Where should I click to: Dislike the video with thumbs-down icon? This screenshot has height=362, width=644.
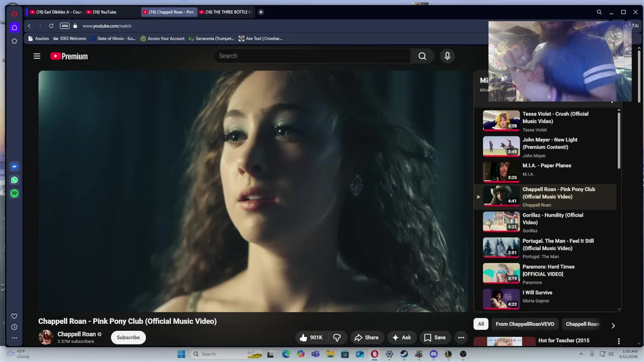(x=337, y=337)
